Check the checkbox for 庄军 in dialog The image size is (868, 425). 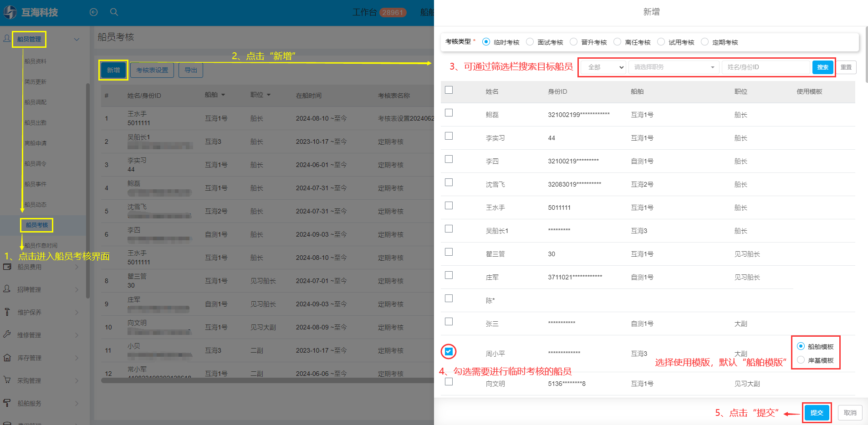coord(449,275)
